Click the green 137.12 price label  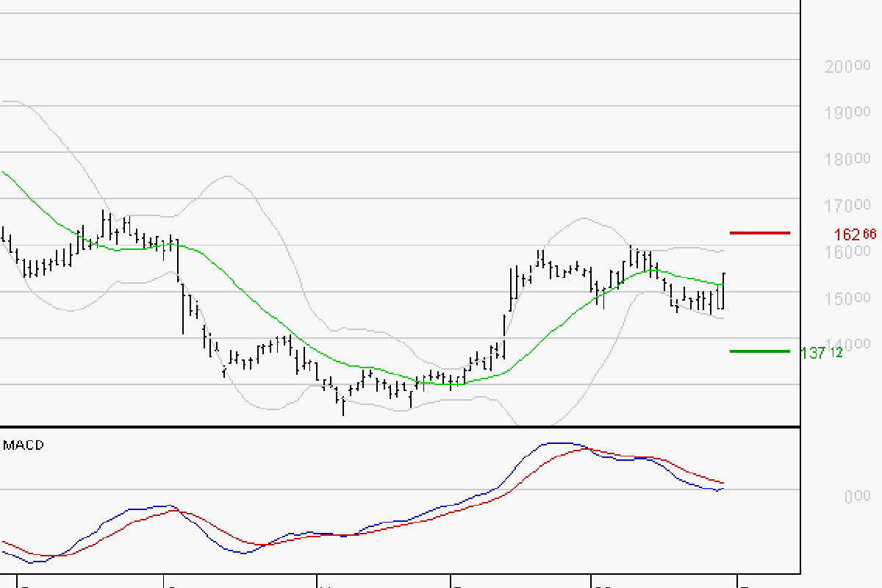pyautogui.click(x=822, y=353)
